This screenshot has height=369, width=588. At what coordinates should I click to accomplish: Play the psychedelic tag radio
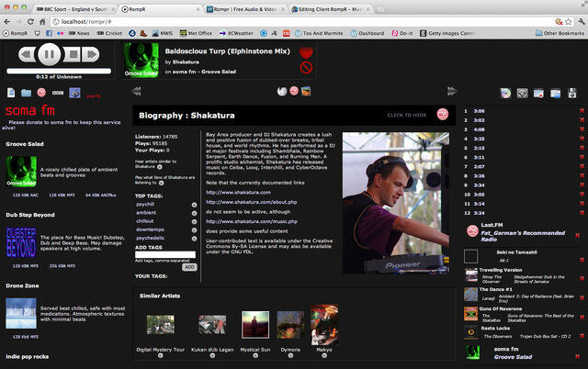click(x=194, y=239)
